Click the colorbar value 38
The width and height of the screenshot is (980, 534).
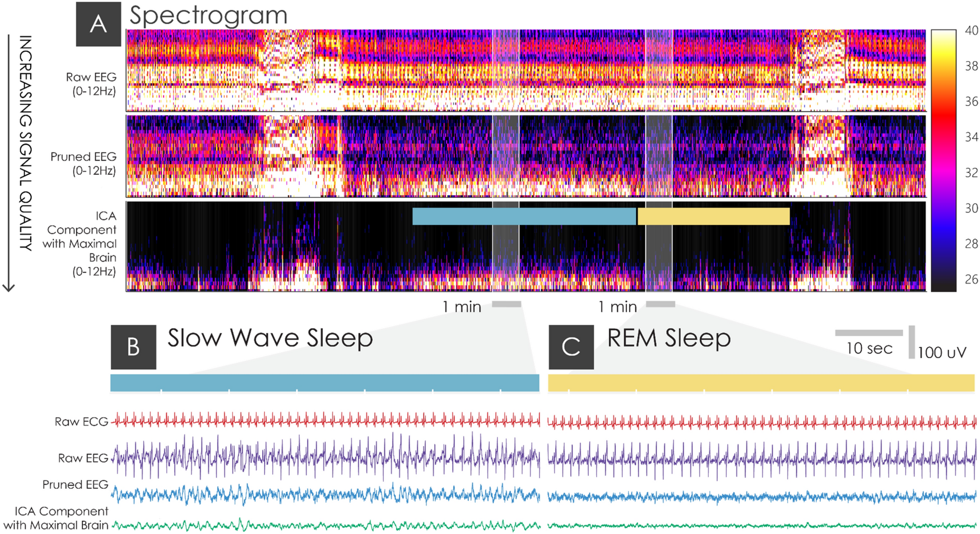pyautogui.click(x=971, y=66)
